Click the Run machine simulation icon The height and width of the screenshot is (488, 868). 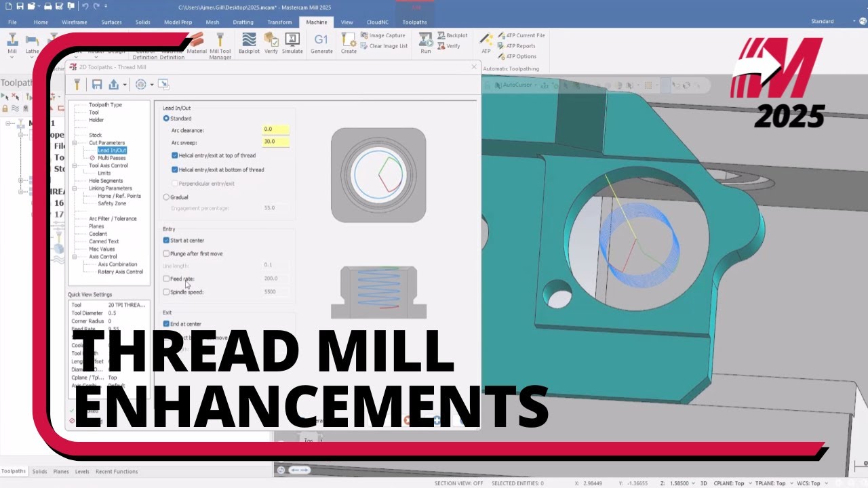tap(425, 43)
